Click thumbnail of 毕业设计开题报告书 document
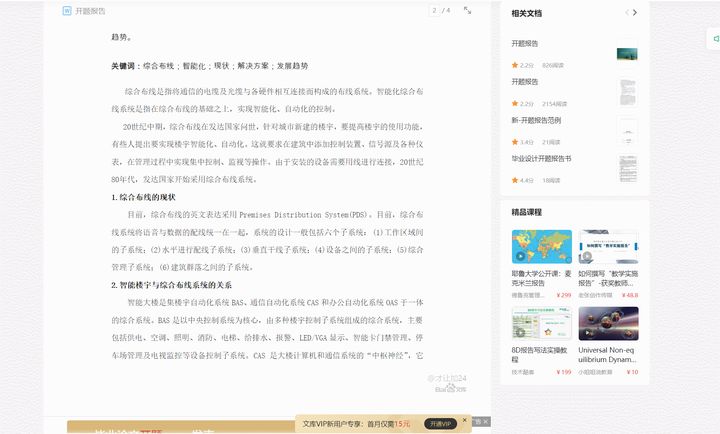 point(628,169)
